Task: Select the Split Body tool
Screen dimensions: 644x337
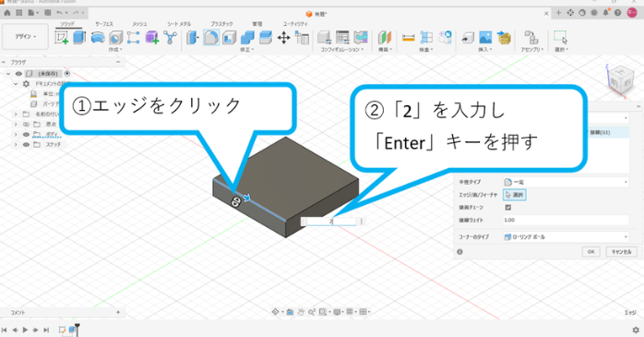Action: tap(266, 38)
